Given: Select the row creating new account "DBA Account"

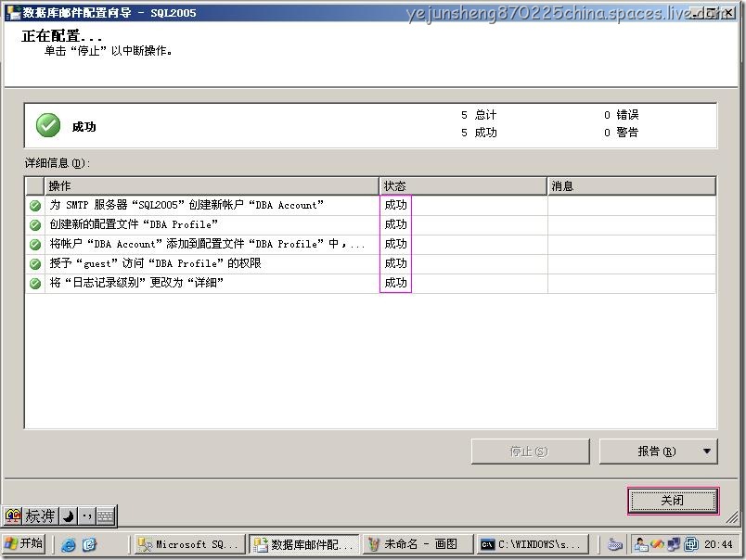Looking at the screenshot, I should click(x=370, y=206).
